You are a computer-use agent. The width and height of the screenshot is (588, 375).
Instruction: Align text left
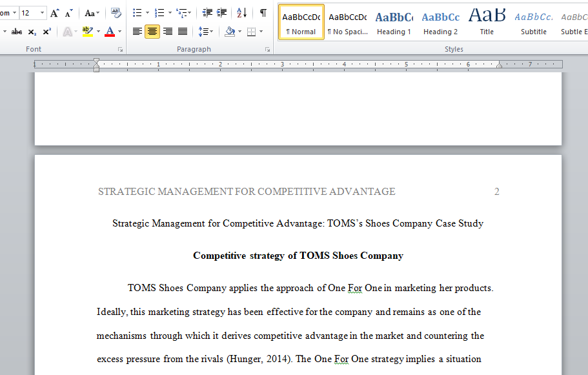pyautogui.click(x=137, y=32)
